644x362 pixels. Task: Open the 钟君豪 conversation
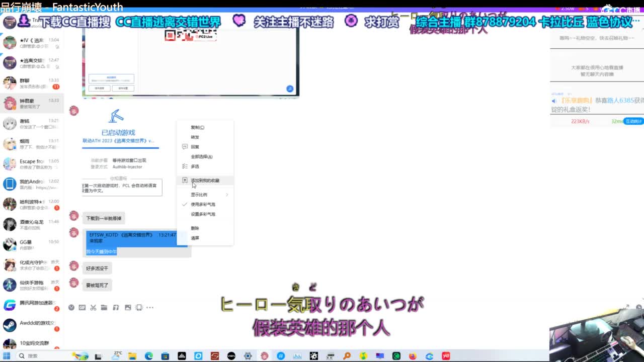(x=32, y=104)
